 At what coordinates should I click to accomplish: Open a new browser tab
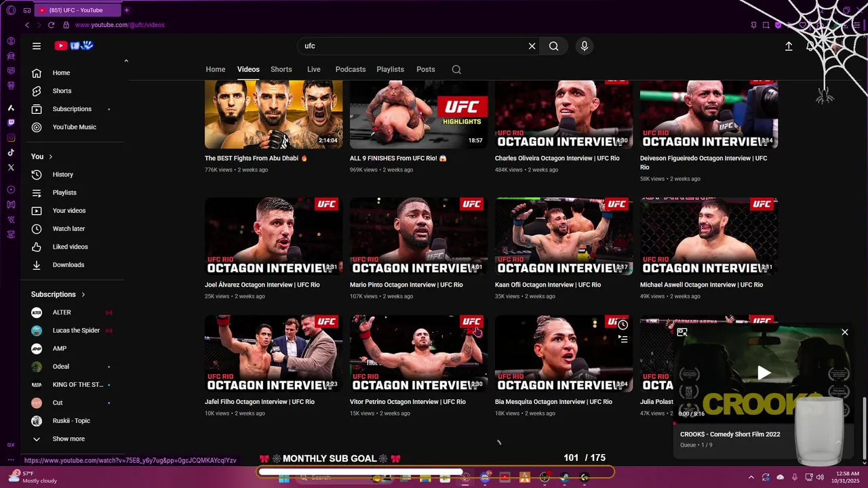click(x=127, y=10)
